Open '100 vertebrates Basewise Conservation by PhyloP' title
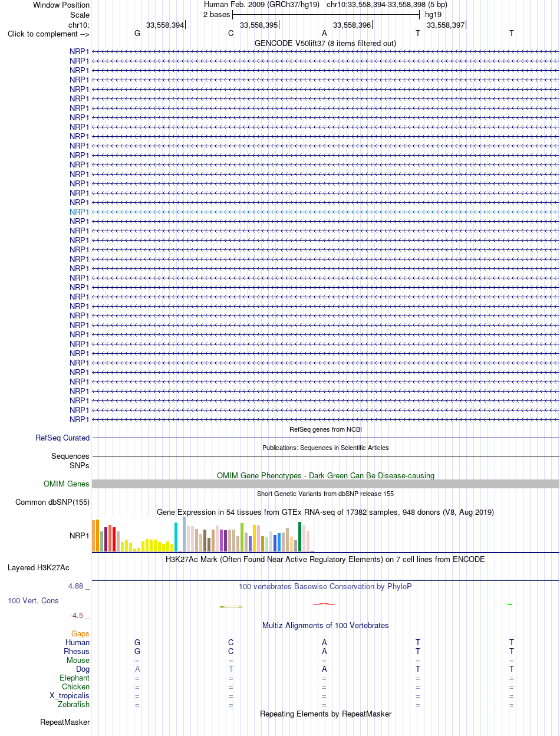Image resolution: width=560 pixels, height=736 pixels. (x=325, y=587)
